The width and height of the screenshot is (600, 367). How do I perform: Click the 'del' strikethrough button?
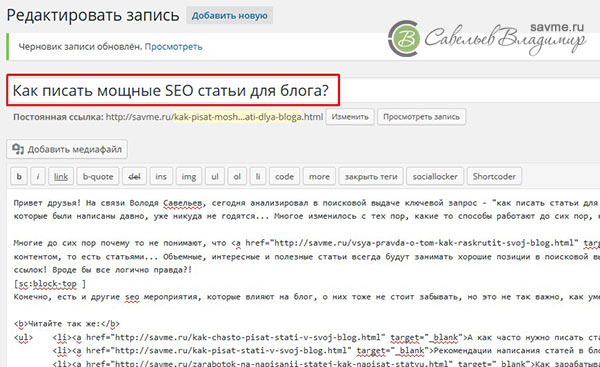tap(134, 176)
